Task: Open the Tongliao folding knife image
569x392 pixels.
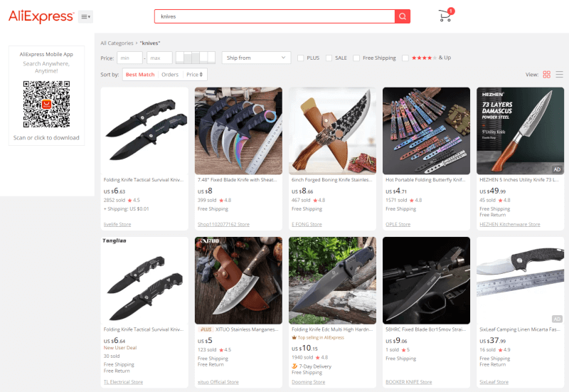Action: [144, 280]
